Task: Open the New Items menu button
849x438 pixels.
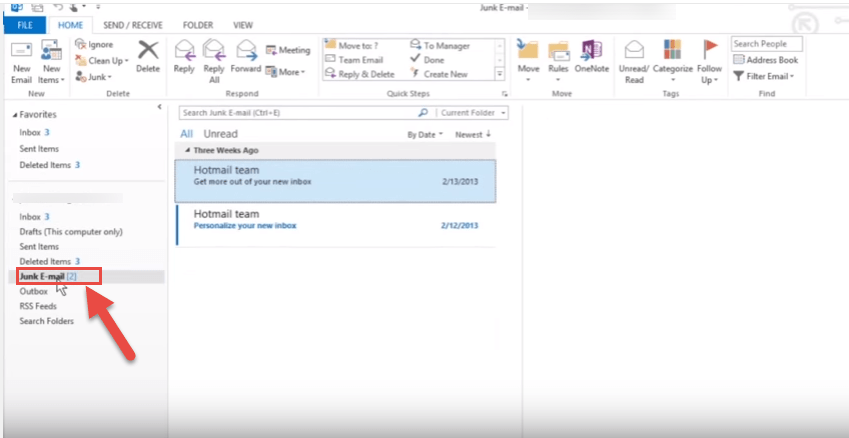Action: 52,62
